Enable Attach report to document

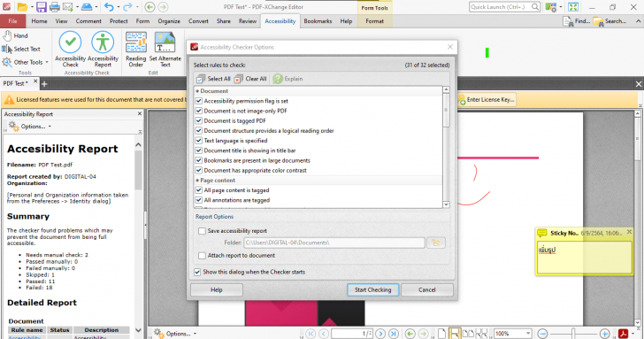[202, 256]
